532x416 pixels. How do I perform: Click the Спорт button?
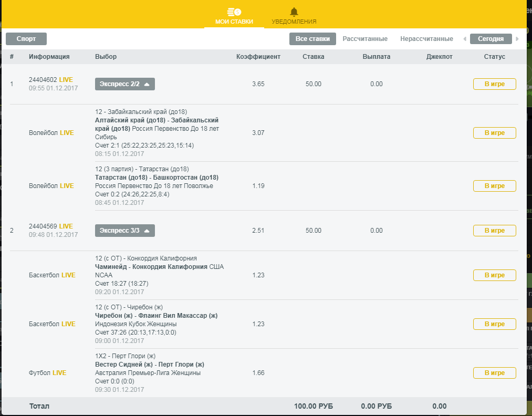[x=26, y=39]
